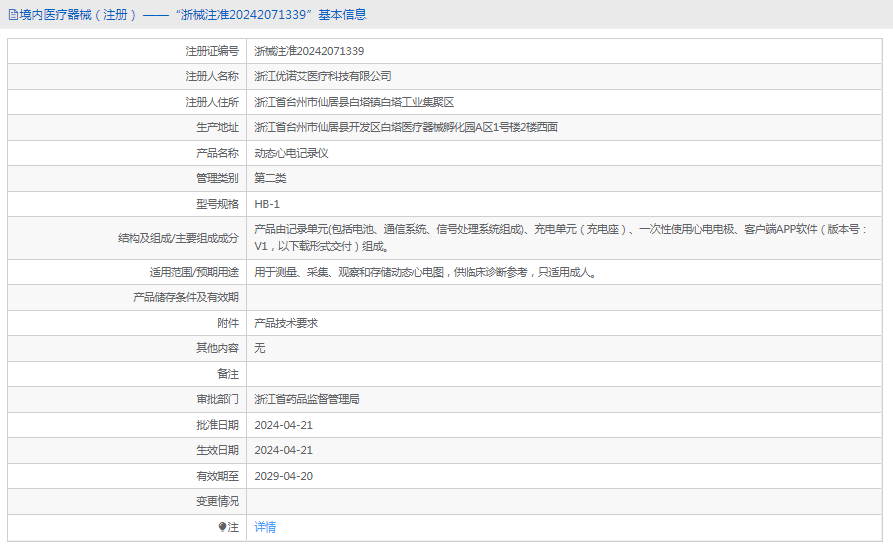This screenshot has height=551, width=893.
Task: Click the 产品技术要求 attachment value
Action: [286, 323]
